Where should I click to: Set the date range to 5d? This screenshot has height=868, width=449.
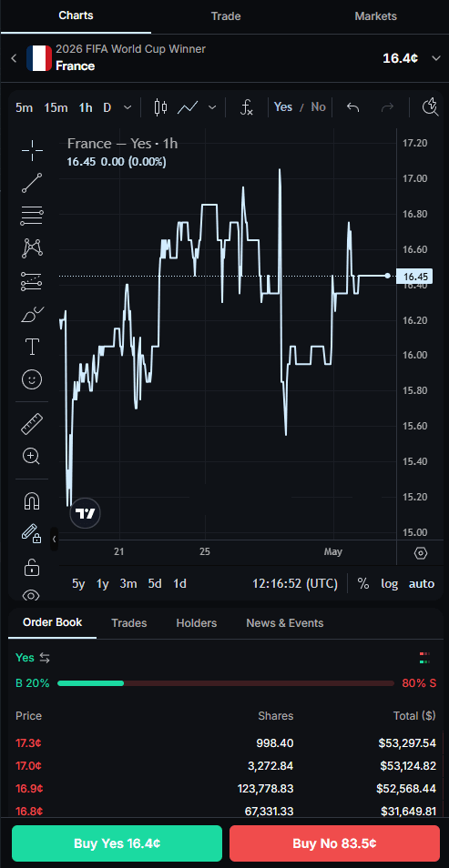(155, 583)
